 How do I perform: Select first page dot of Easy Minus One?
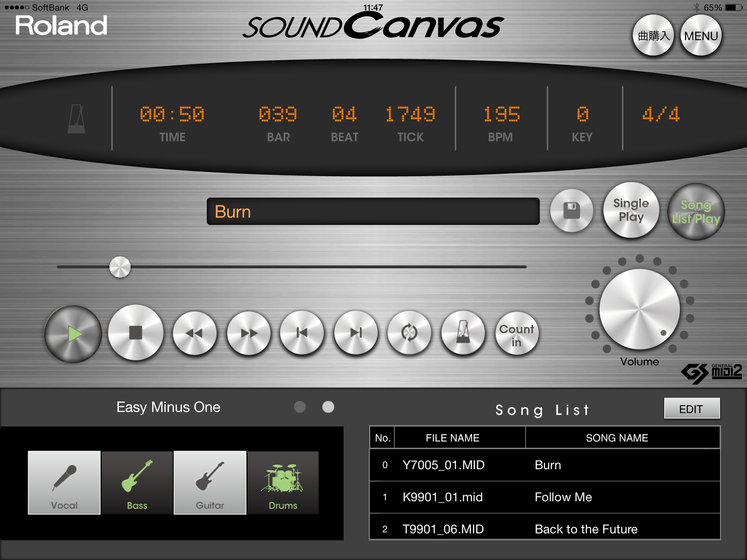300,407
